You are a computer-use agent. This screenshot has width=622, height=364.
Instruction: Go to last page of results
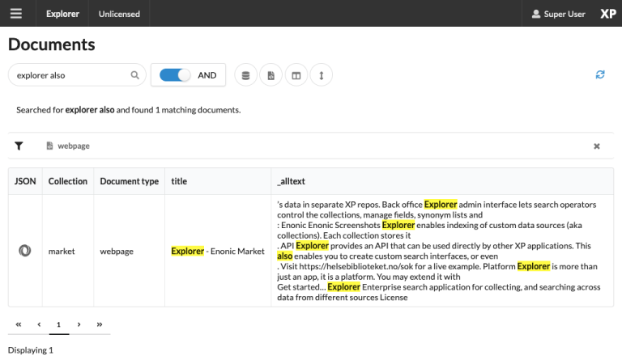99,324
